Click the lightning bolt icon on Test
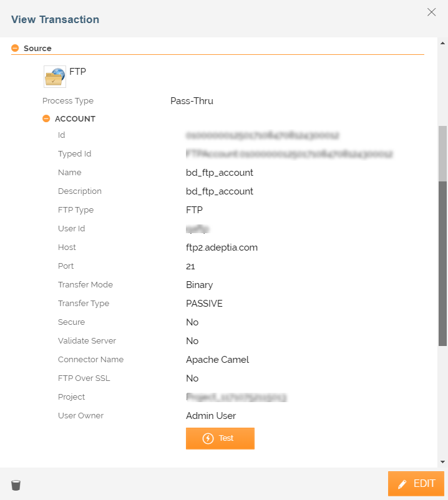This screenshot has width=448, height=500. pyautogui.click(x=208, y=438)
